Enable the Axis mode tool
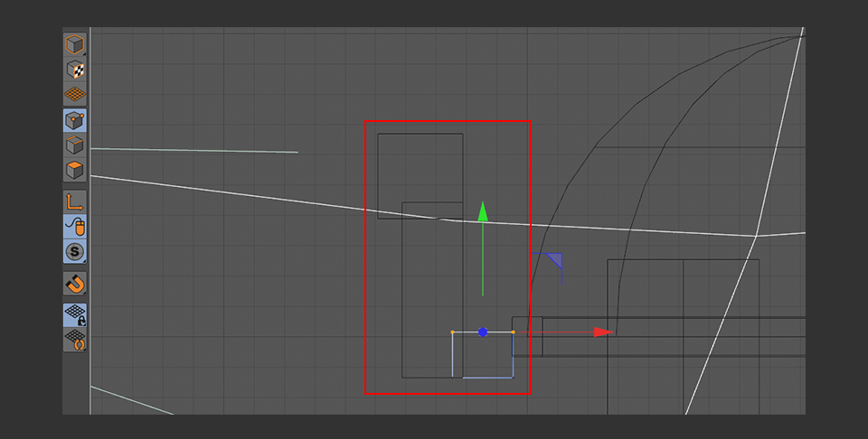This screenshot has width=868, height=439. 75,201
